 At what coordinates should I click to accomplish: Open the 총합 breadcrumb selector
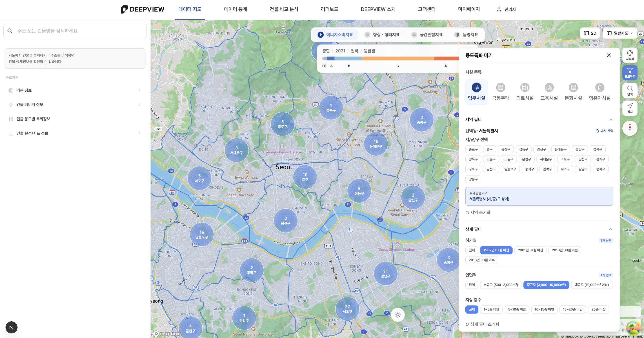(x=326, y=51)
